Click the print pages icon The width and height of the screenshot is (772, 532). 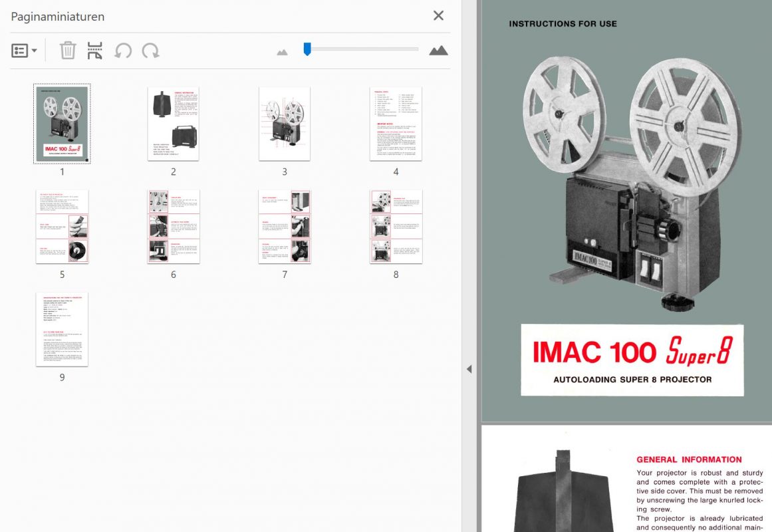(x=95, y=51)
